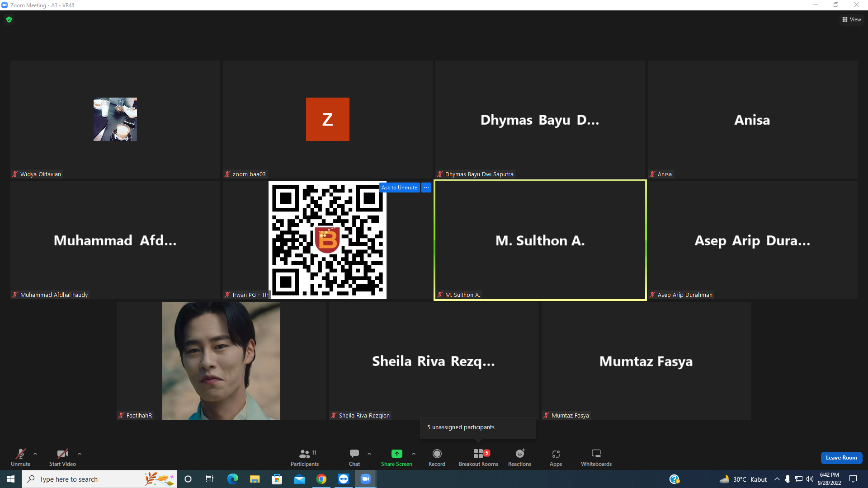Expand video options arrow next to Start Video
The height and width of the screenshot is (488, 868).
[80, 454]
